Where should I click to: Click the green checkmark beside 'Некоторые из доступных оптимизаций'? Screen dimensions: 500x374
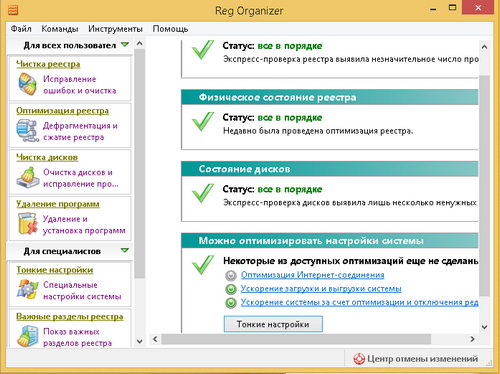click(203, 265)
